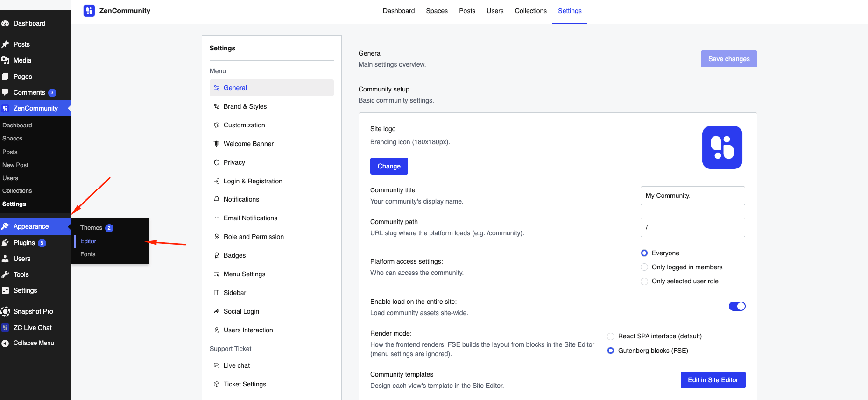Open Role and Permission settings
This screenshot has width=868, height=400.
[x=272, y=237]
